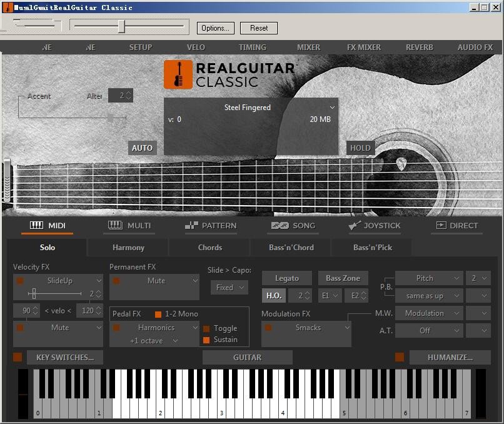This screenshot has height=424, width=504.
Task: Open HUMANIZE... settings
Action: click(450, 357)
